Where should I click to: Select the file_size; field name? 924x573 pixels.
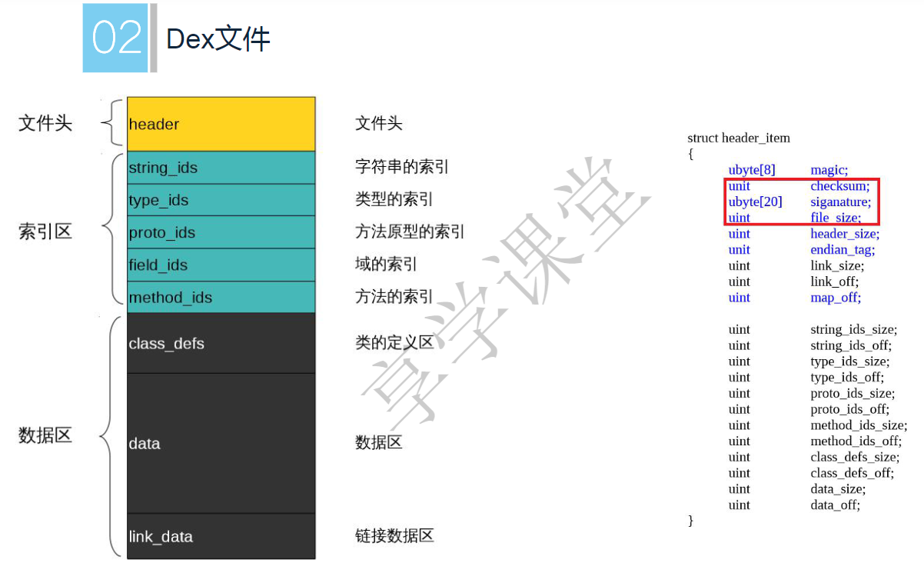click(x=836, y=218)
